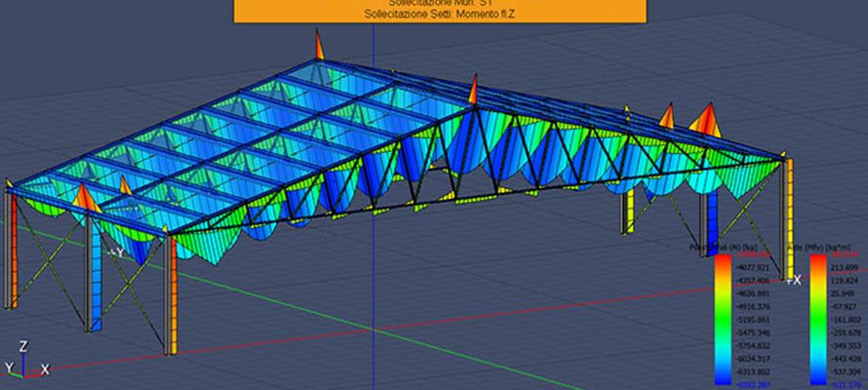
Task: Click the left kg color scale bar
Action: 722,317
